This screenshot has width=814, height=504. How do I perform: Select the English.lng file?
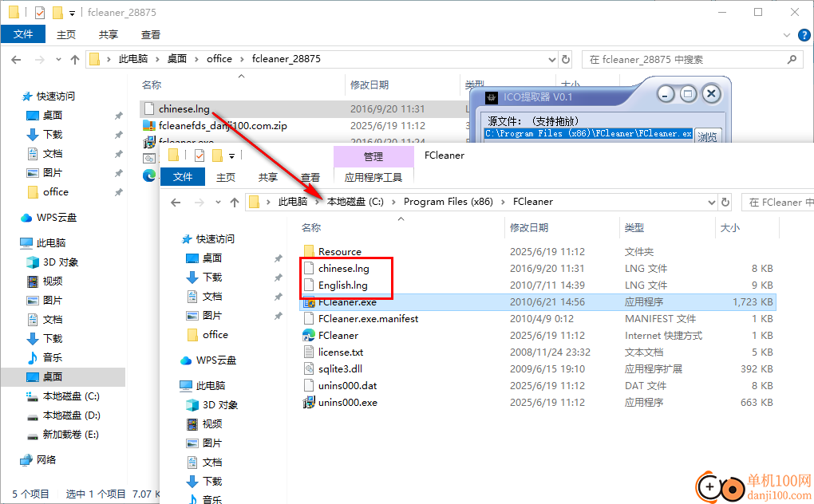point(342,285)
